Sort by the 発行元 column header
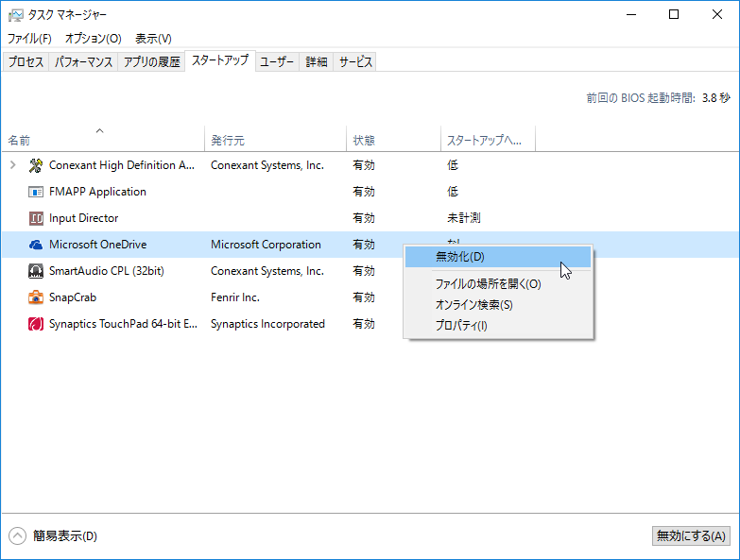The width and height of the screenshot is (740, 560). click(x=276, y=140)
